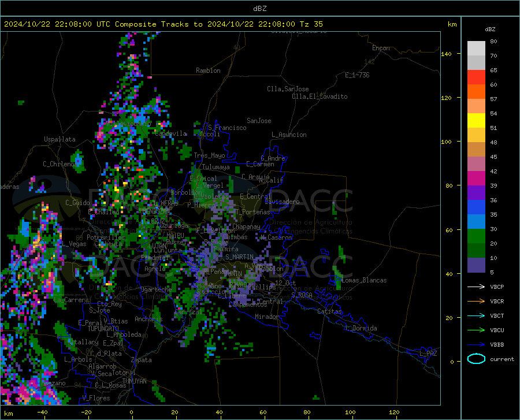Click the 'MENDOZA' city label
Image resolution: width=520 pixels, height=420 pixels.
155,211
